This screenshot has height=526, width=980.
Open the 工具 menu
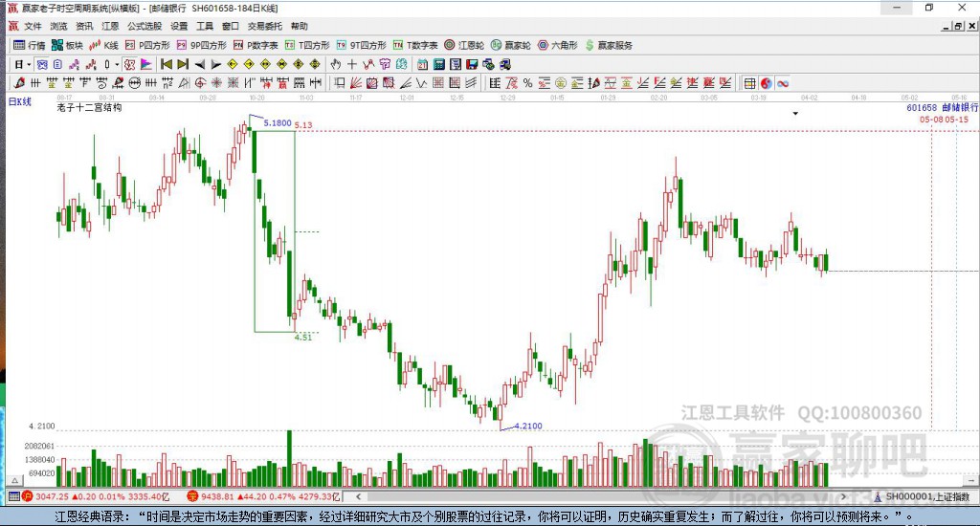(x=205, y=26)
